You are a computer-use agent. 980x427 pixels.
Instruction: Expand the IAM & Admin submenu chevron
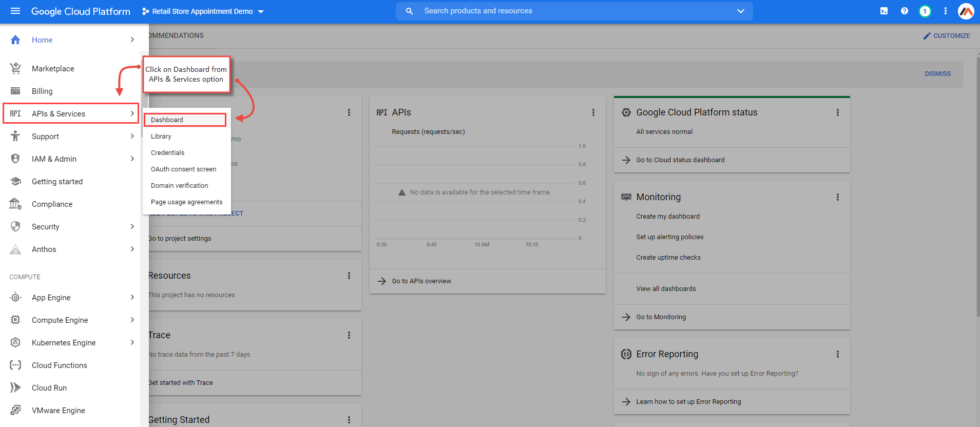click(132, 159)
